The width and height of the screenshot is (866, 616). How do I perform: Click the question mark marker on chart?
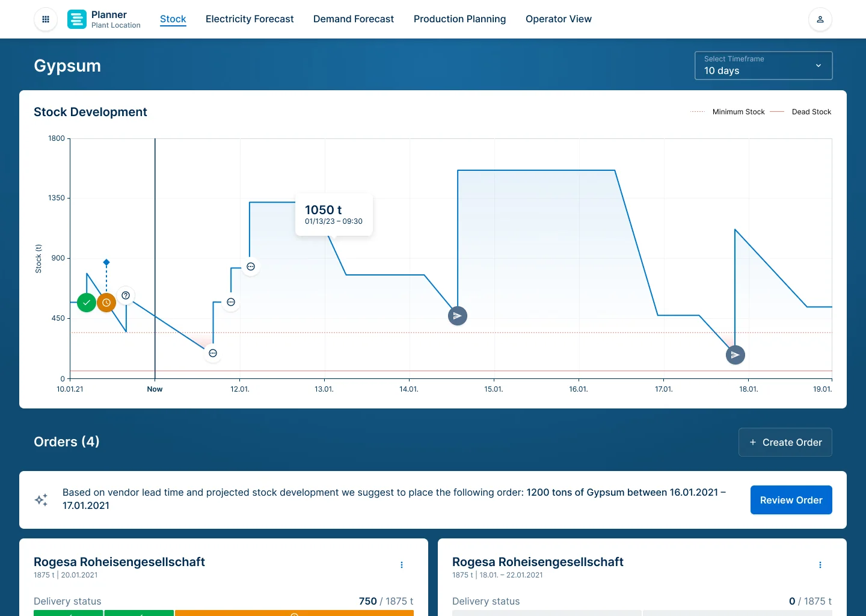pyautogui.click(x=126, y=295)
